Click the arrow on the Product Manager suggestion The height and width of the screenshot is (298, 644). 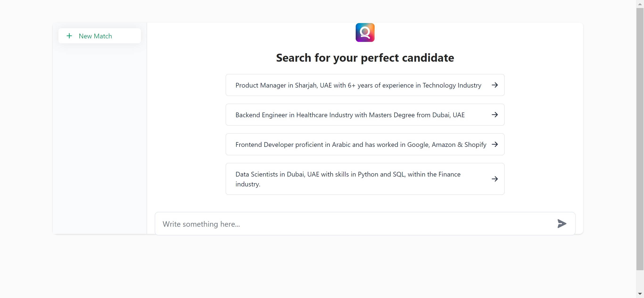click(x=495, y=85)
